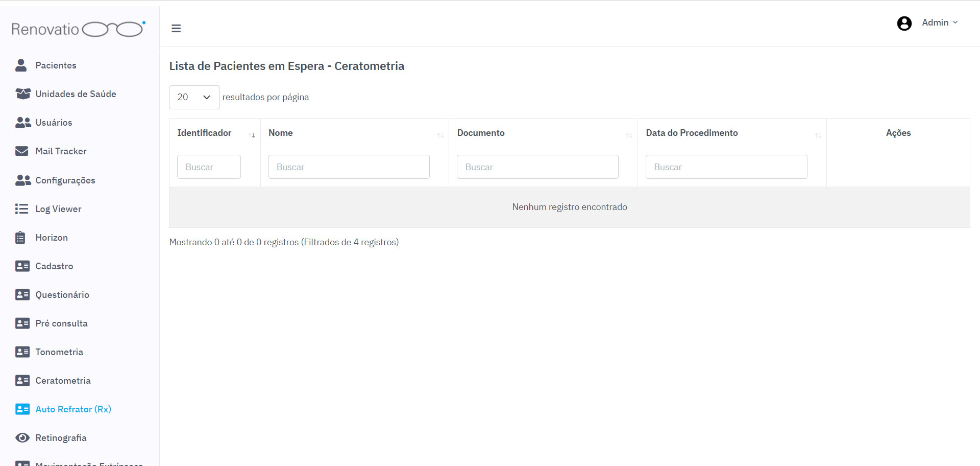Open the Pré consulta link
The width and height of the screenshot is (980, 466).
tap(61, 323)
